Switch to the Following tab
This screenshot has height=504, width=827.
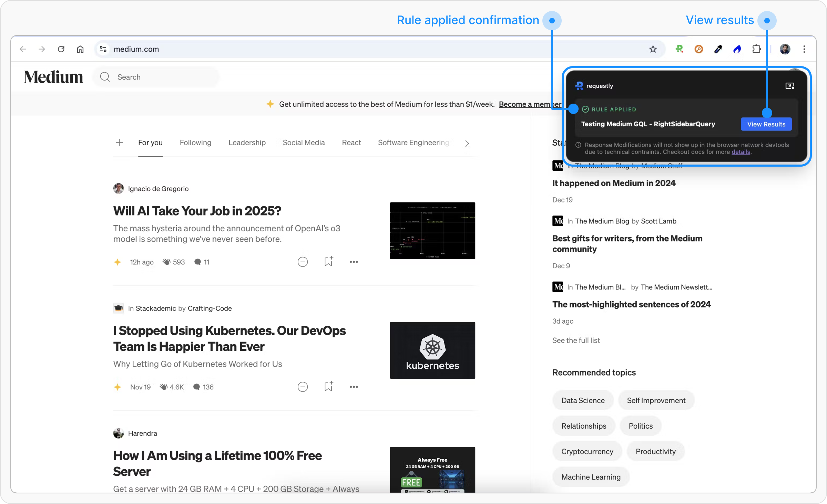pos(195,143)
